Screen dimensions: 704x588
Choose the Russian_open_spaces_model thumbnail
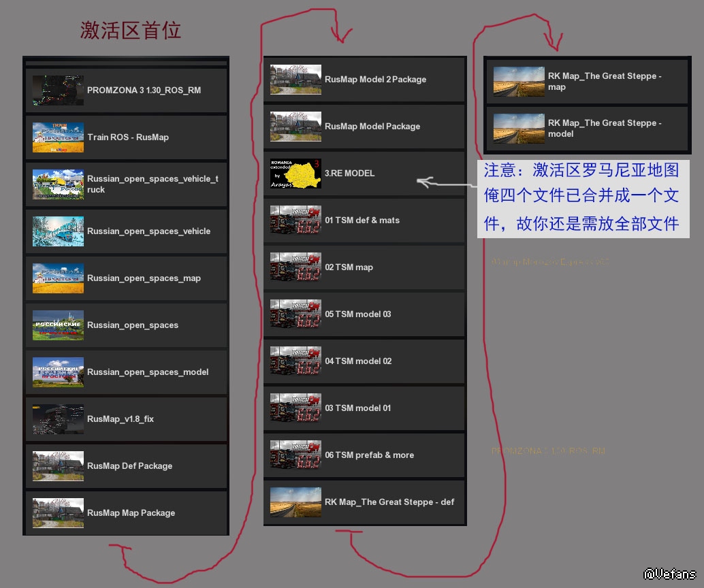click(58, 372)
